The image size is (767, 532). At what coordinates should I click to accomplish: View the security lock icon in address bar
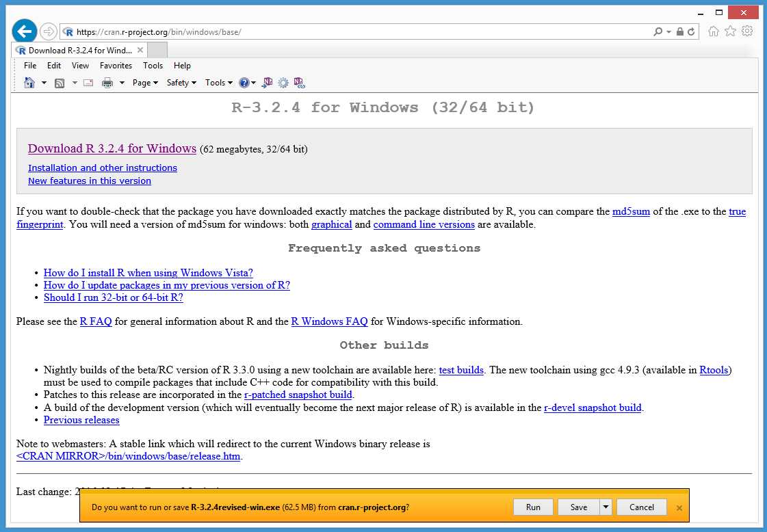coord(680,31)
